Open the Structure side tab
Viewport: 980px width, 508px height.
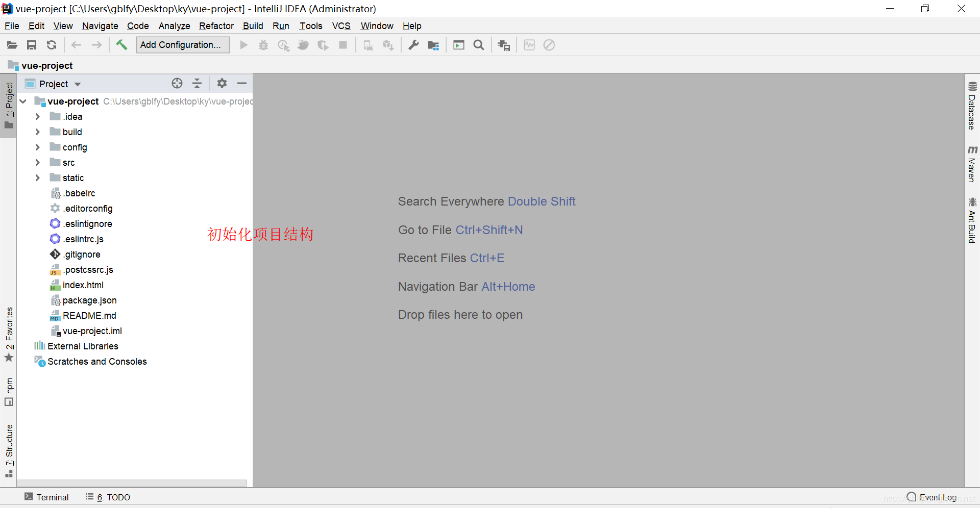point(9,451)
